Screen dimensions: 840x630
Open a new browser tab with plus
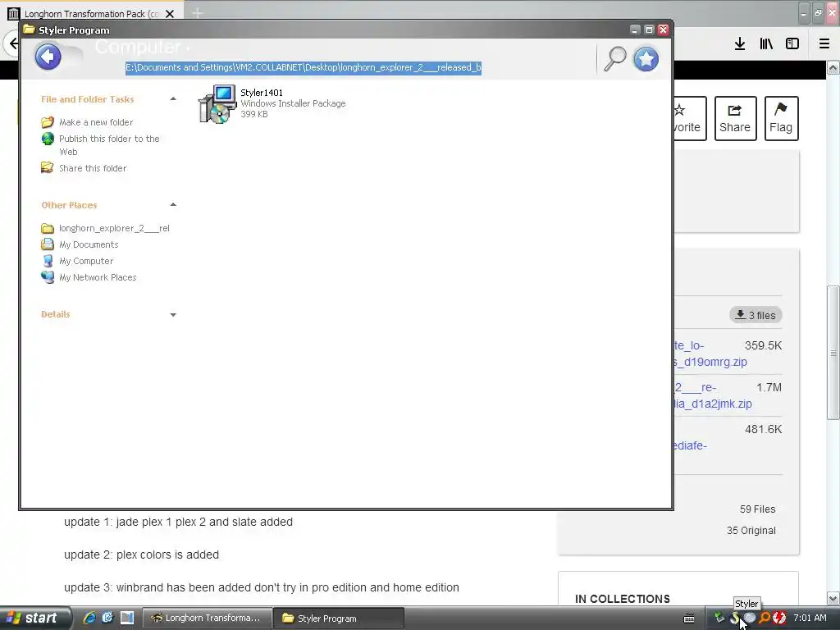point(198,13)
